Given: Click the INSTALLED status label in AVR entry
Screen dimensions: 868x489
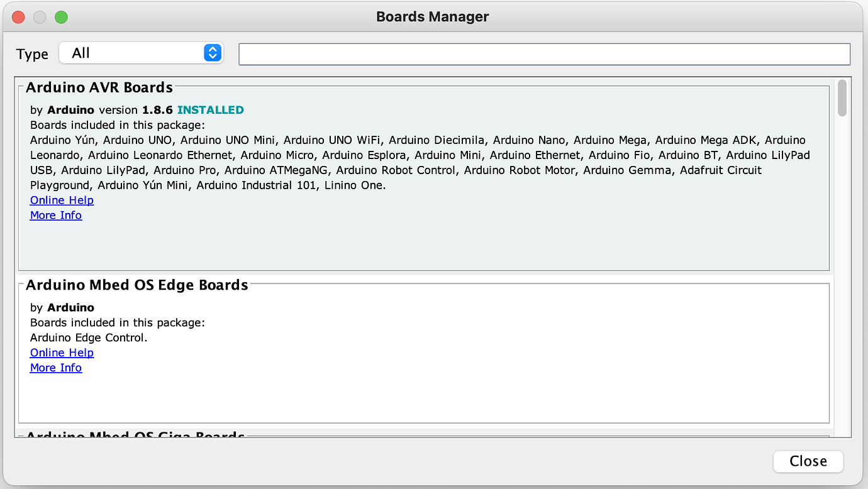Looking at the screenshot, I should pos(211,110).
